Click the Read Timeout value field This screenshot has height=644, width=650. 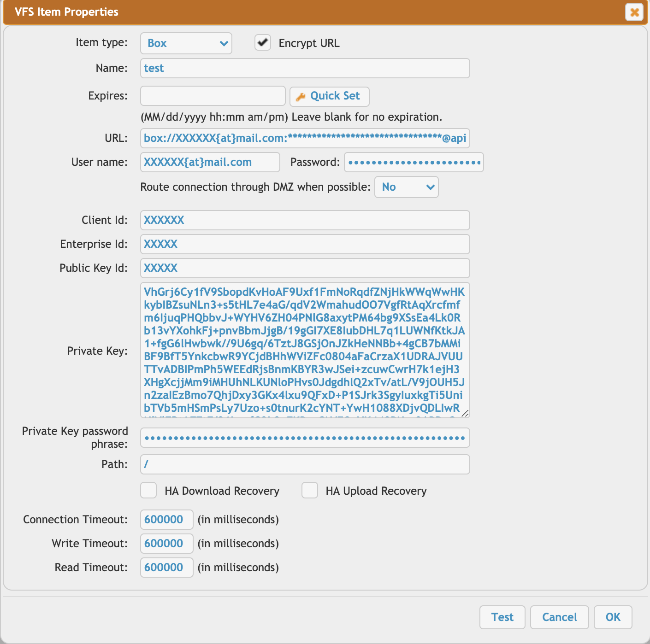click(x=167, y=568)
